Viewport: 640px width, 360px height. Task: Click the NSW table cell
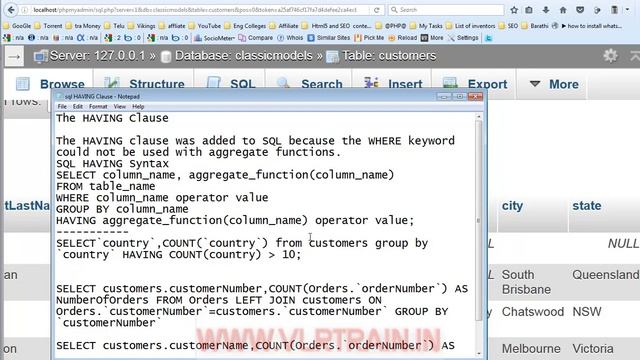click(587, 312)
